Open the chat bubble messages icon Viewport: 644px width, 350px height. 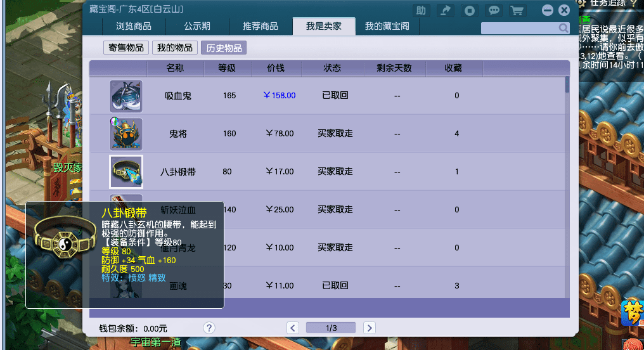[494, 11]
